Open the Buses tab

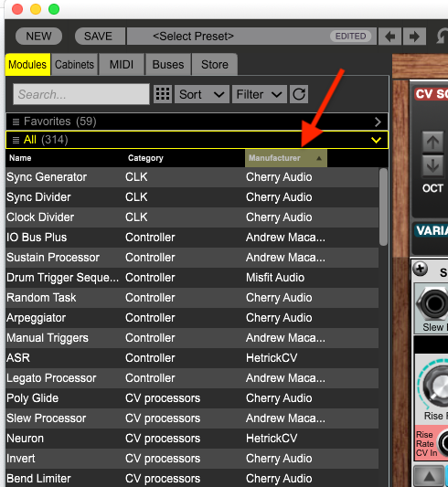click(x=168, y=65)
